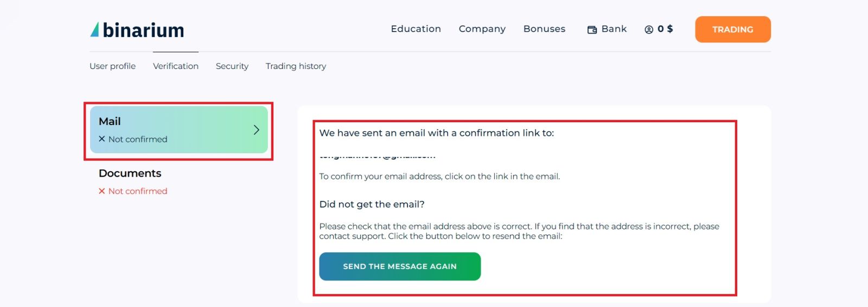The height and width of the screenshot is (307, 868).
Task: Select the Verification tab
Action: [x=175, y=66]
